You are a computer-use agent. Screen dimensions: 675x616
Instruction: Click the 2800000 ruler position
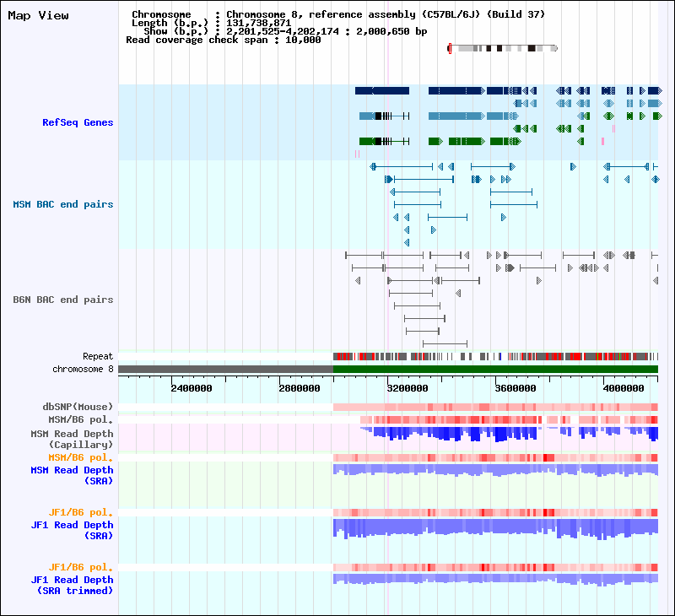300,388
